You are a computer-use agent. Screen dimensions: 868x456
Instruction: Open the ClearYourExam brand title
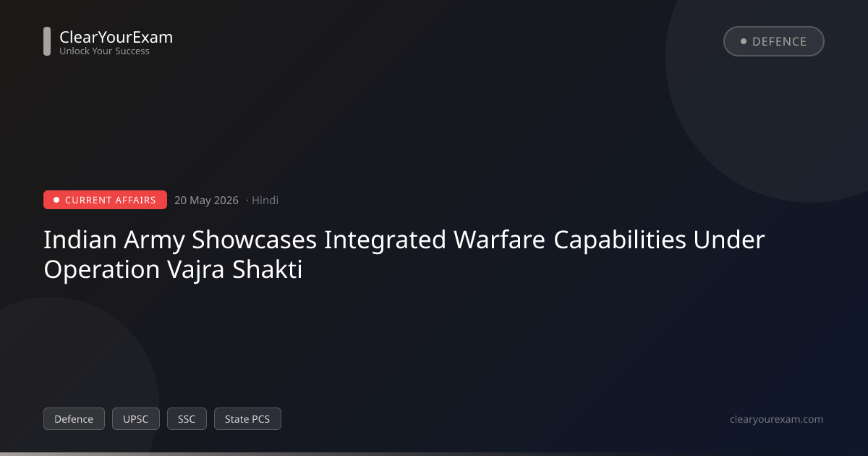click(x=116, y=37)
